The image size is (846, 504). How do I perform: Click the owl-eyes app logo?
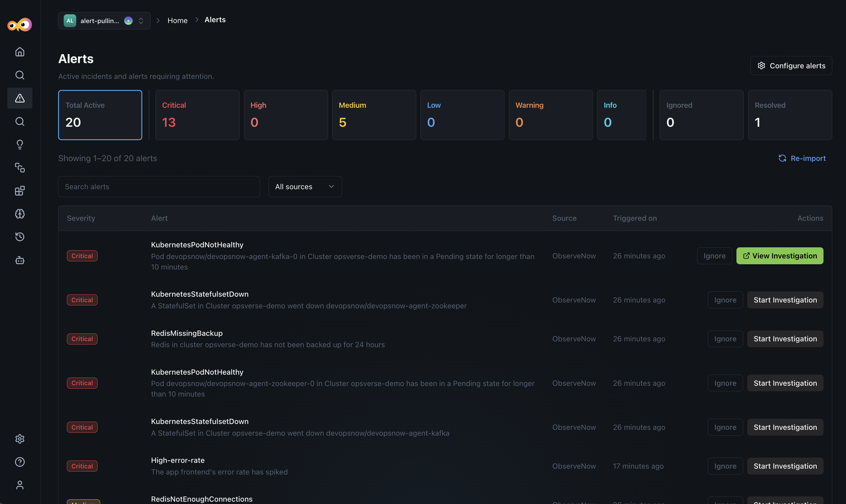tap(20, 25)
